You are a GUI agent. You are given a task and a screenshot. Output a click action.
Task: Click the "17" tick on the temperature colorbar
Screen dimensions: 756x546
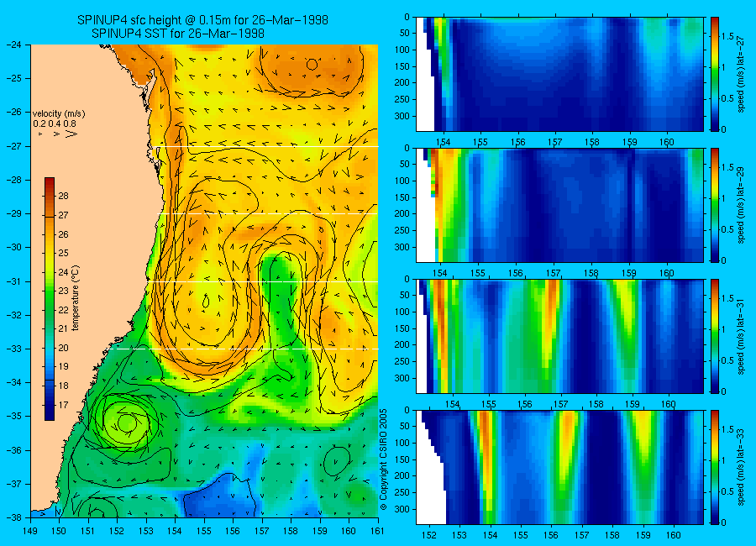63,405
